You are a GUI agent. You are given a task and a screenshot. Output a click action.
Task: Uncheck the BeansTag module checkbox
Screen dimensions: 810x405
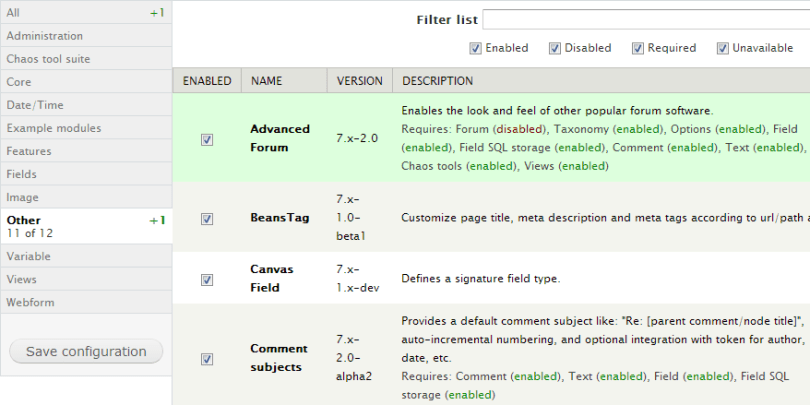[207, 218]
